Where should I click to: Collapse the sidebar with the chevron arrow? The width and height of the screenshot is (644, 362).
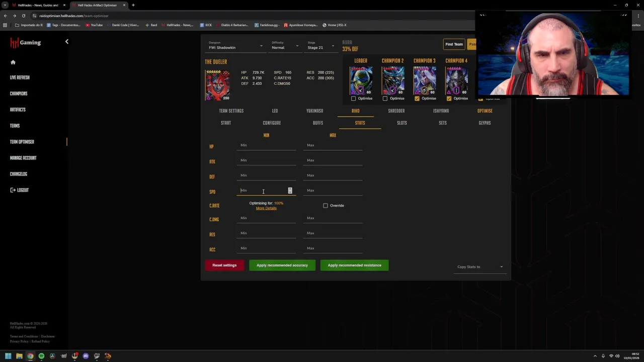pos(66,42)
